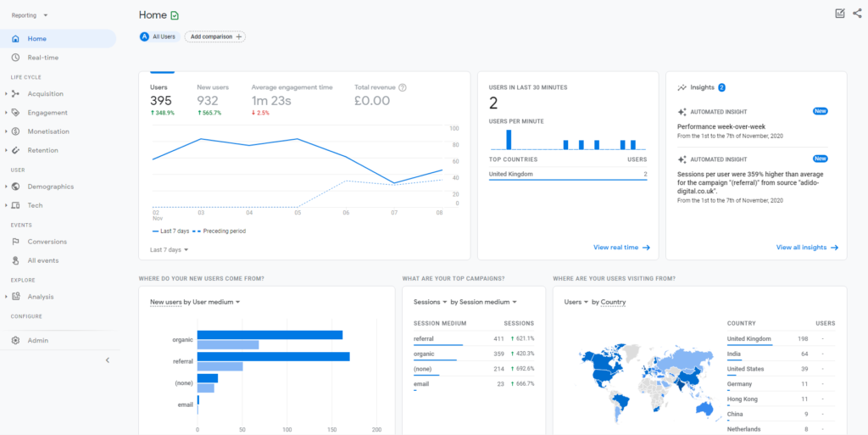Expand the Acquisition section
Screen dimensions: 868x435
[x=45, y=94]
